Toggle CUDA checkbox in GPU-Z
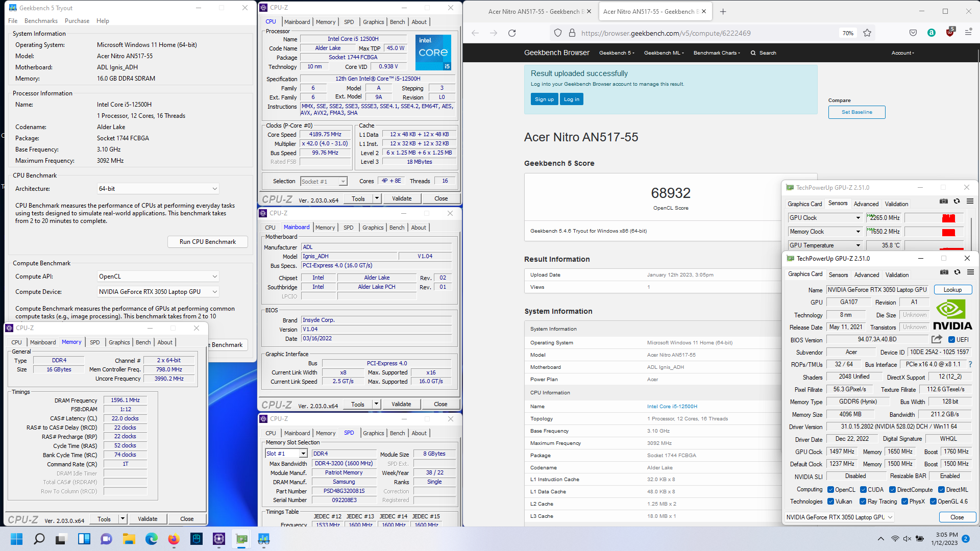The width and height of the screenshot is (980, 551). pos(863,490)
